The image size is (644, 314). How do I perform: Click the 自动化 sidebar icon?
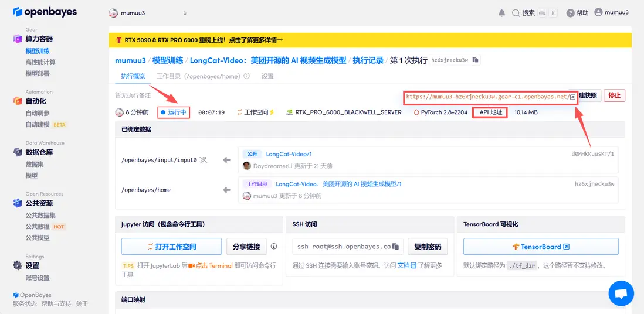tap(17, 101)
